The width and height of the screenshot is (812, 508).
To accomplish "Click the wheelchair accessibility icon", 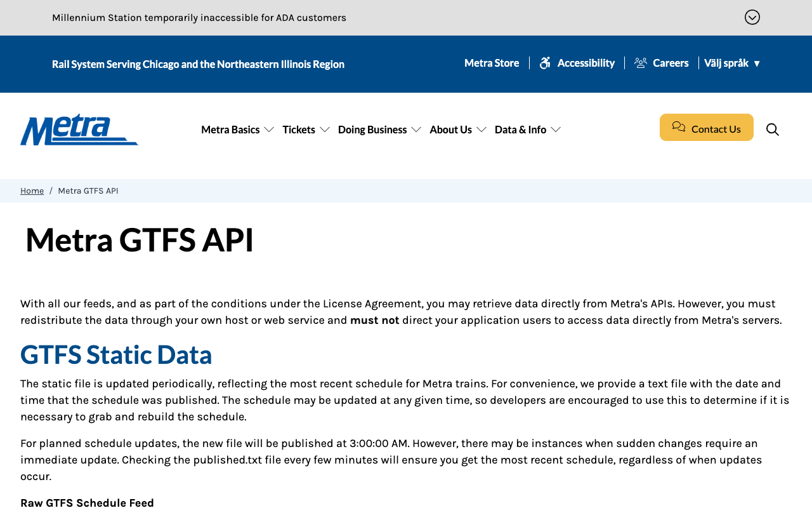I will (x=545, y=63).
